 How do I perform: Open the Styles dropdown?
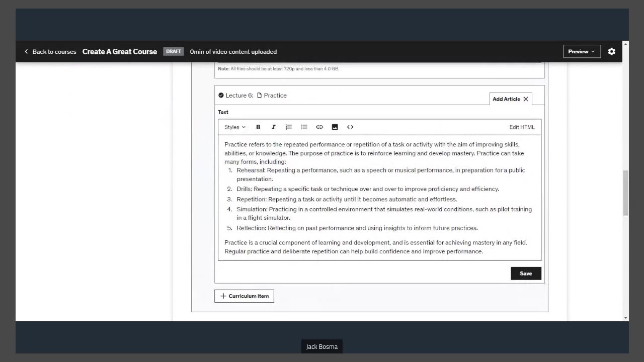(x=235, y=127)
